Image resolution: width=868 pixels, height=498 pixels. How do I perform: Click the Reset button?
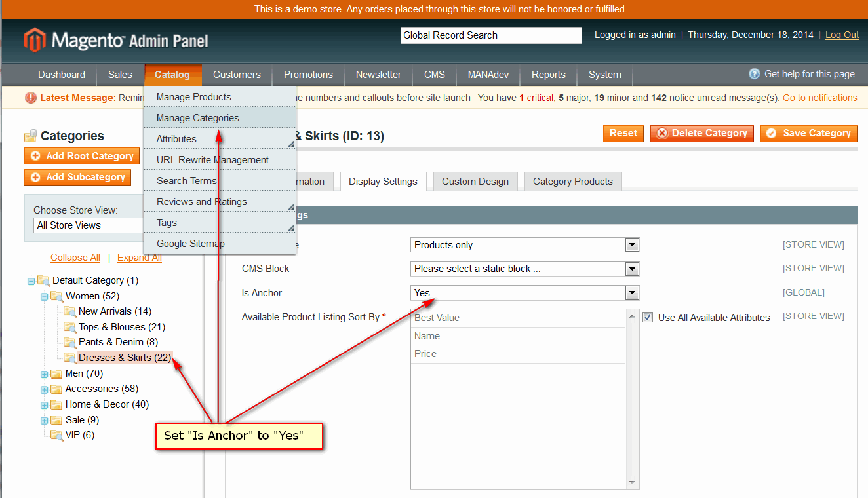[623, 133]
